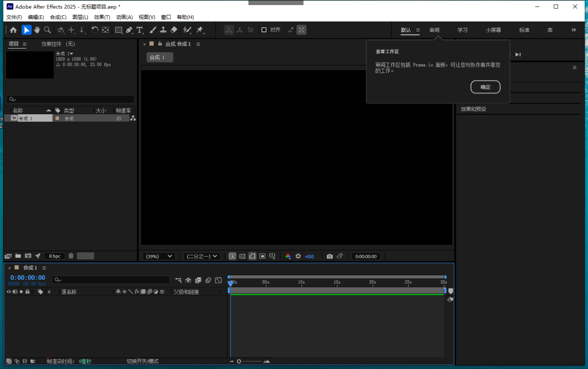588x369 pixels.
Task: Click the 8 bpc color depth button
Action: pos(55,256)
